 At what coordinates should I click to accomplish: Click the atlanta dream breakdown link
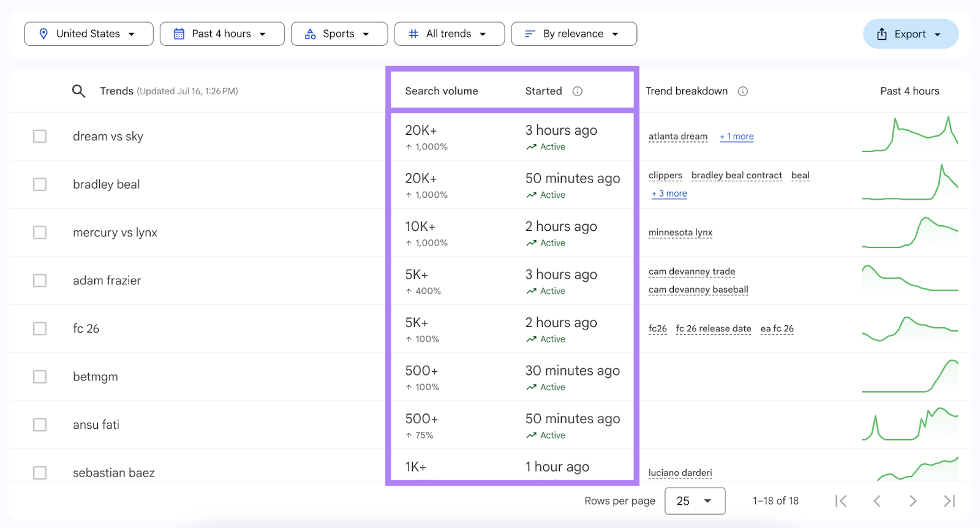[x=677, y=136]
